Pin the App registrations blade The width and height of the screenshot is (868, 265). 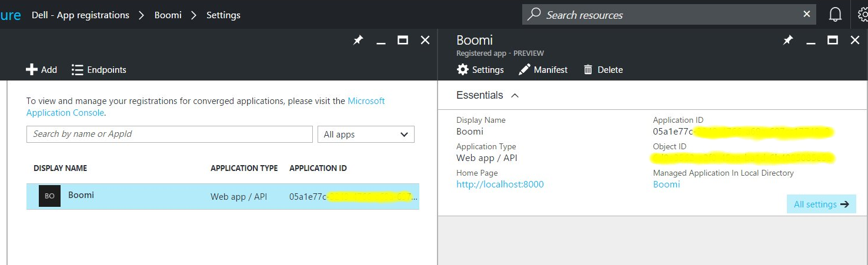[358, 40]
